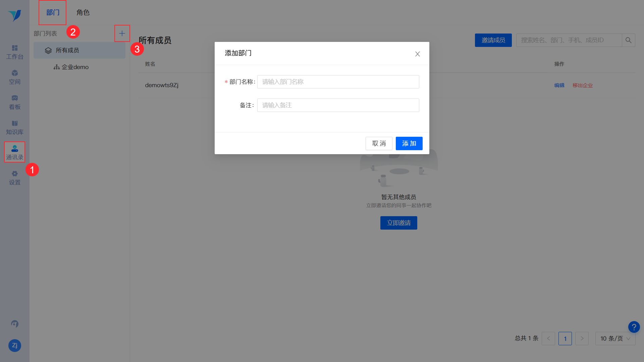Open the blue help question-mark icon

(634, 327)
